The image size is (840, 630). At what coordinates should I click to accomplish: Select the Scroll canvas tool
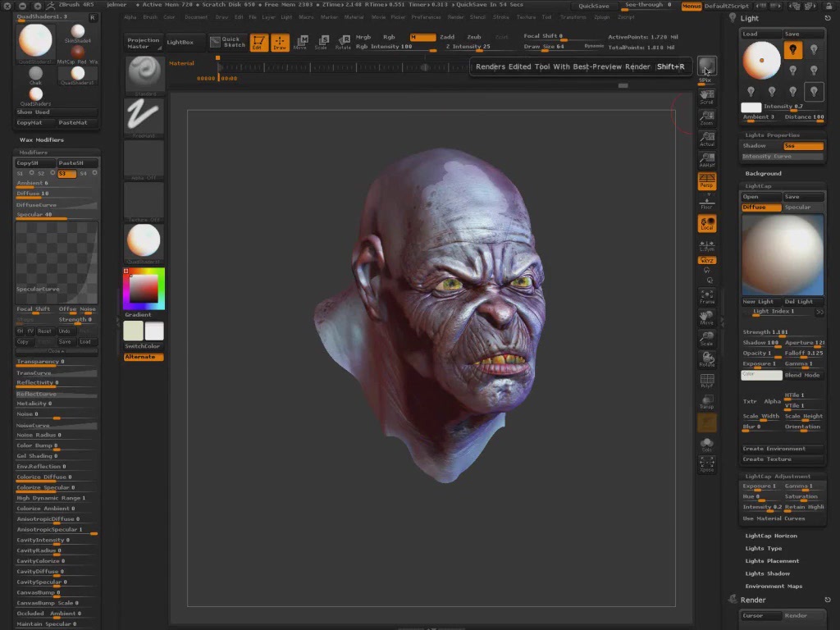pyautogui.click(x=706, y=97)
